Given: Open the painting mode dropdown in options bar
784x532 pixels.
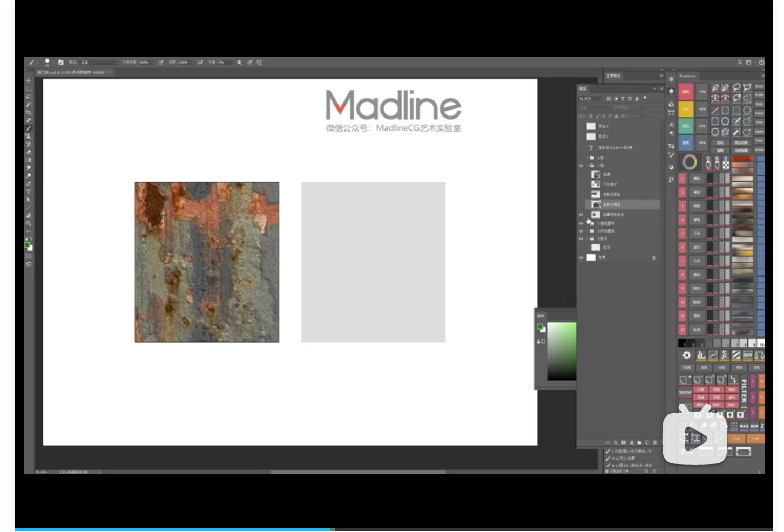Looking at the screenshot, I should [99, 63].
